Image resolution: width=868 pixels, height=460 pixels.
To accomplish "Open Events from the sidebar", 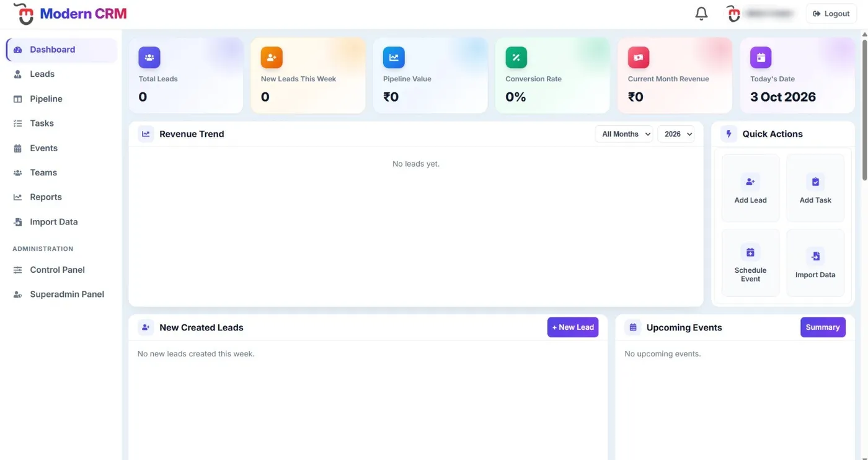I will [61, 148].
